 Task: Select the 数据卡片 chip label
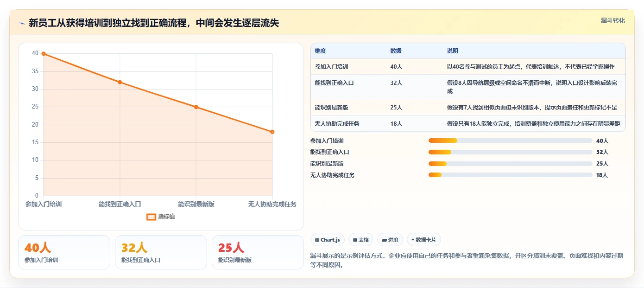[426, 240]
